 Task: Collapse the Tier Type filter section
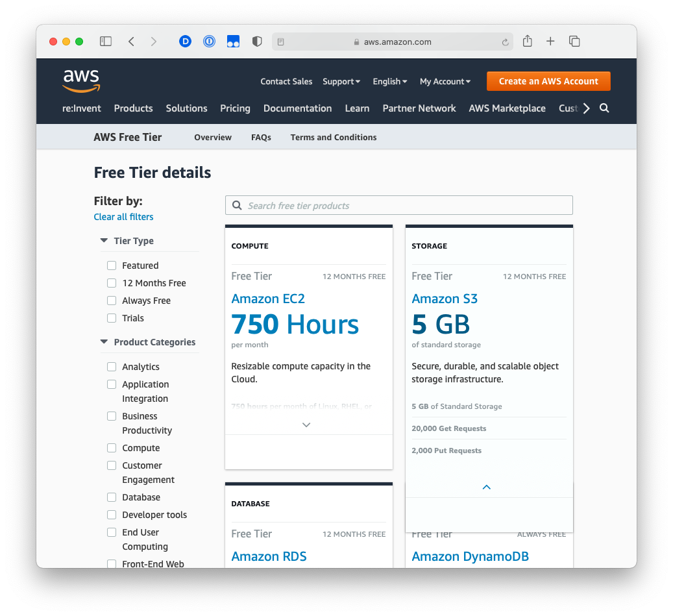104,240
